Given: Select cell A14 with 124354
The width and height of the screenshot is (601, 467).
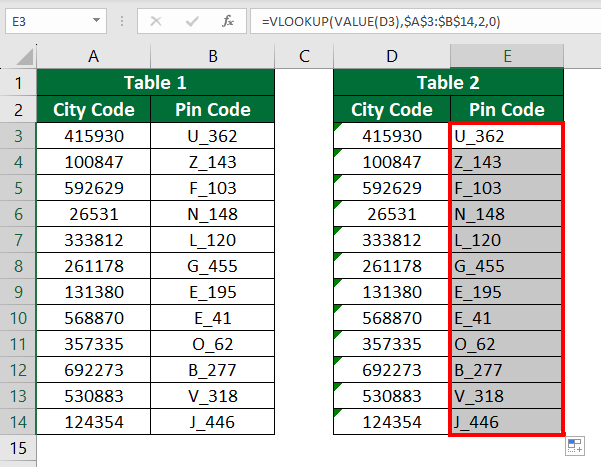Looking at the screenshot, I should (94, 422).
